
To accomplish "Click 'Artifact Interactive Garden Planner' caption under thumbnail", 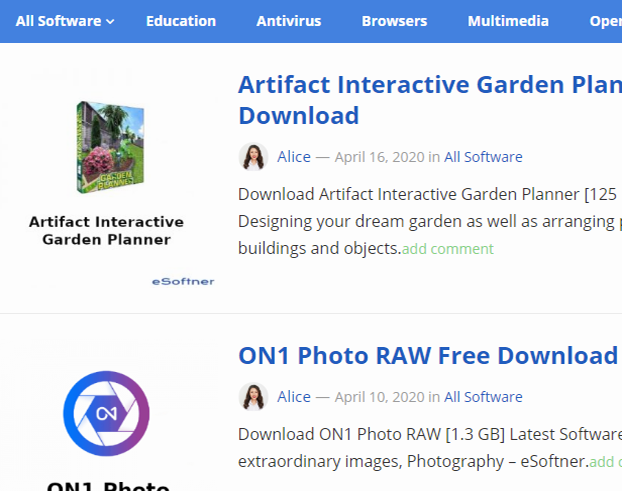I will 106,230.
